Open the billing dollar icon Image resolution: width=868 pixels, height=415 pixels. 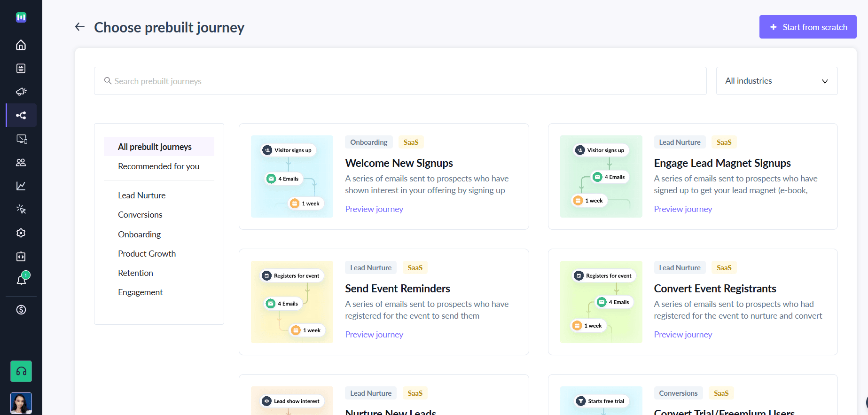pyautogui.click(x=21, y=310)
